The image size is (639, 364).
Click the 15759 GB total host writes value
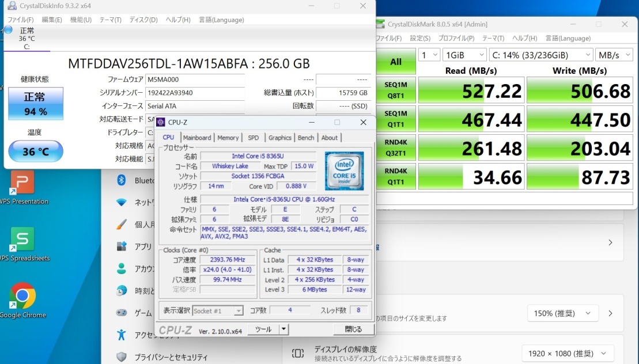pyautogui.click(x=343, y=93)
